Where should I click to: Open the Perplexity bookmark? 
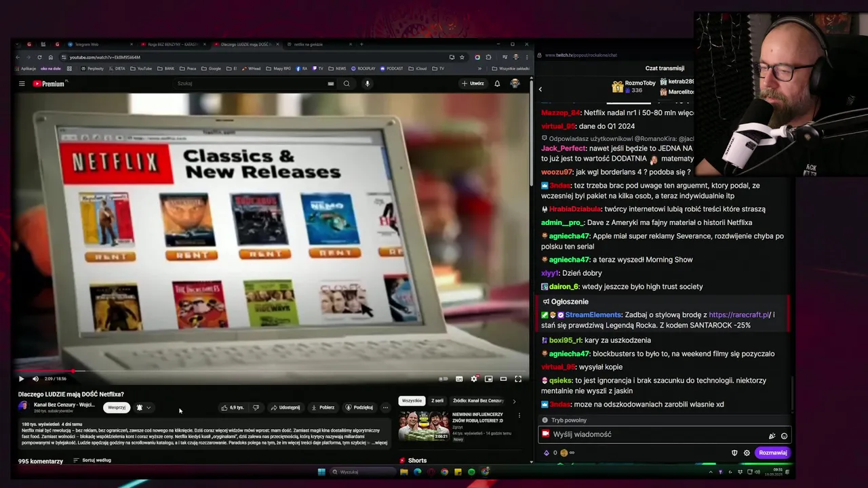tap(92, 68)
